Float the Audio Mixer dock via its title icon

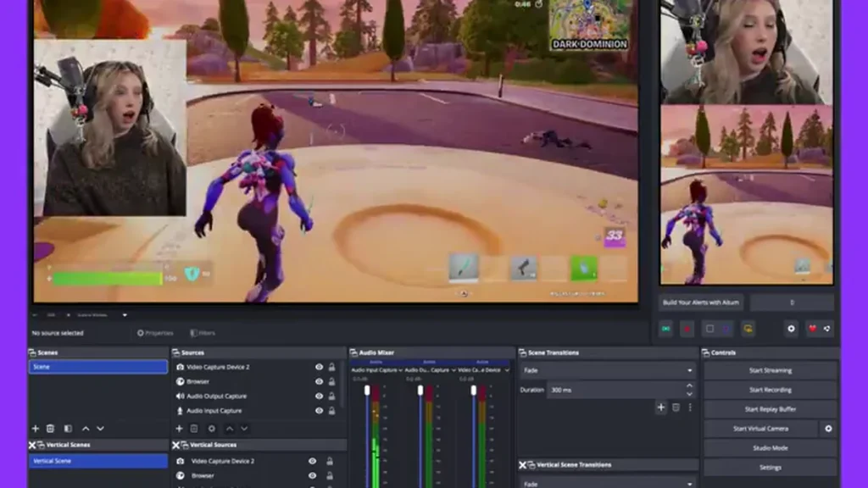(x=353, y=353)
